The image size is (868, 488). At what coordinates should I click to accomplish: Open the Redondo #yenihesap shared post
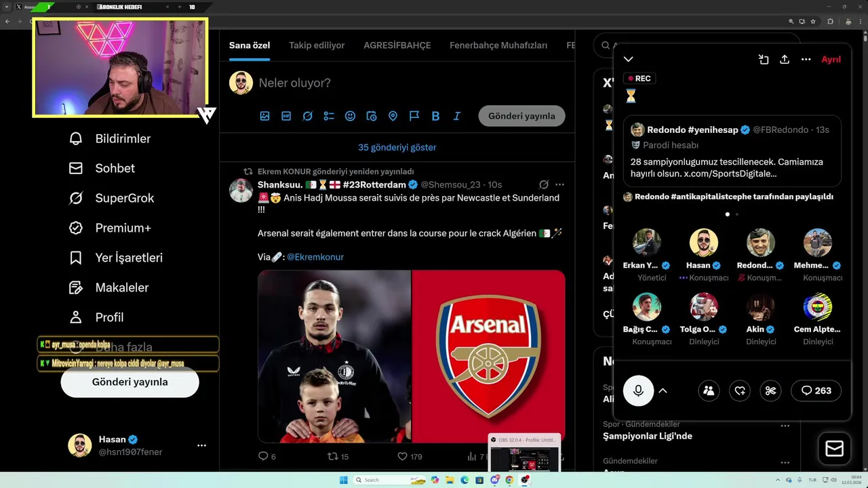pyautogui.click(x=732, y=151)
